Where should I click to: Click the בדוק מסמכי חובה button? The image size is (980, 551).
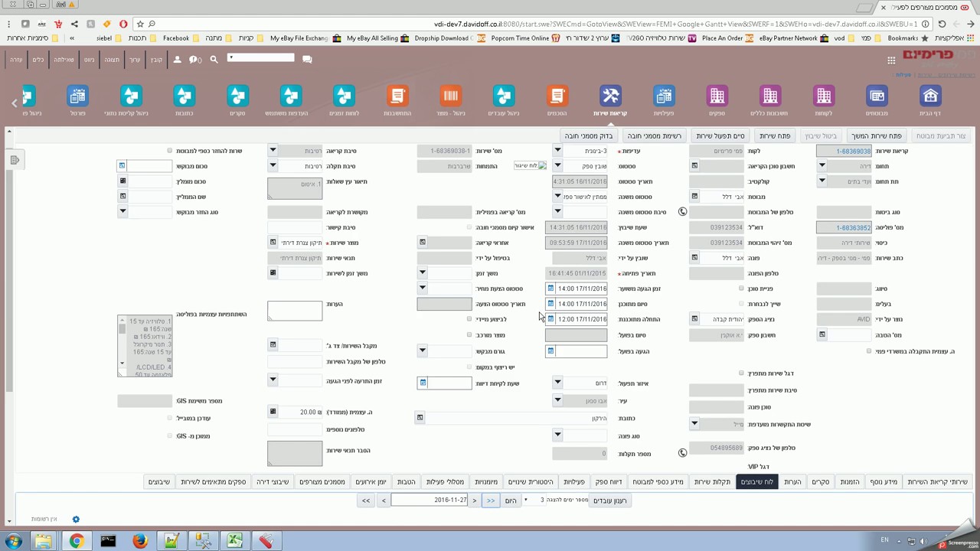coord(589,135)
